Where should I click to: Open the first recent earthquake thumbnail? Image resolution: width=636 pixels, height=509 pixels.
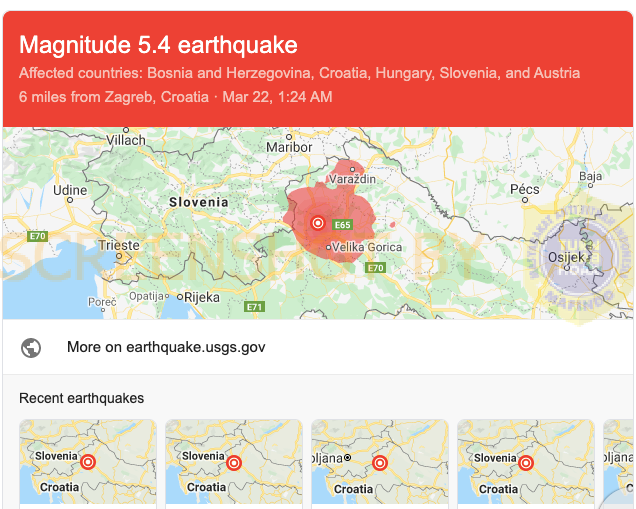pos(88,462)
